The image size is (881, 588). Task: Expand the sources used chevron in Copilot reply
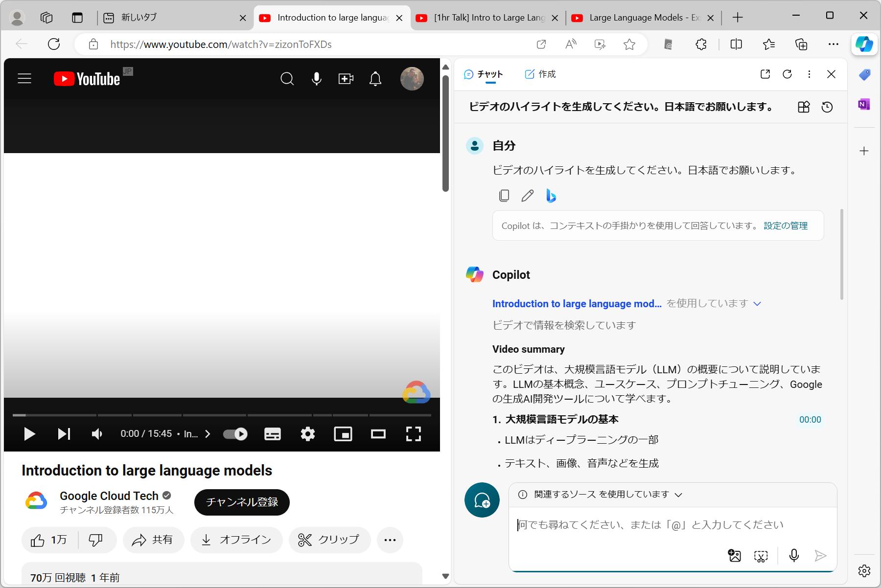757,304
